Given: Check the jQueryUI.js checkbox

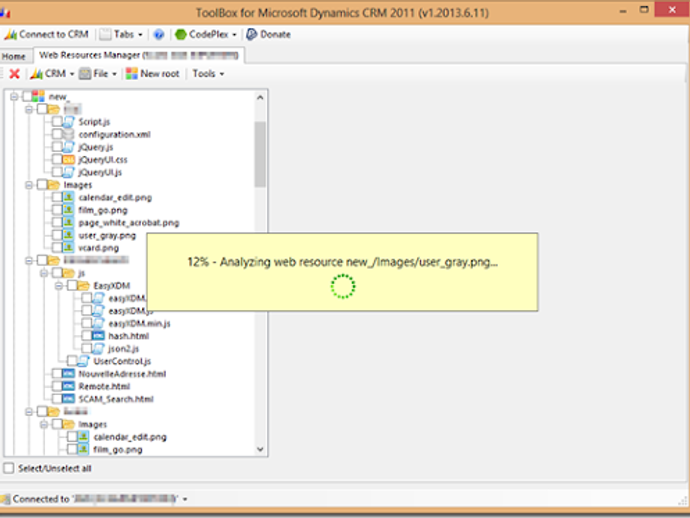Looking at the screenshot, I should pyautogui.click(x=57, y=172).
